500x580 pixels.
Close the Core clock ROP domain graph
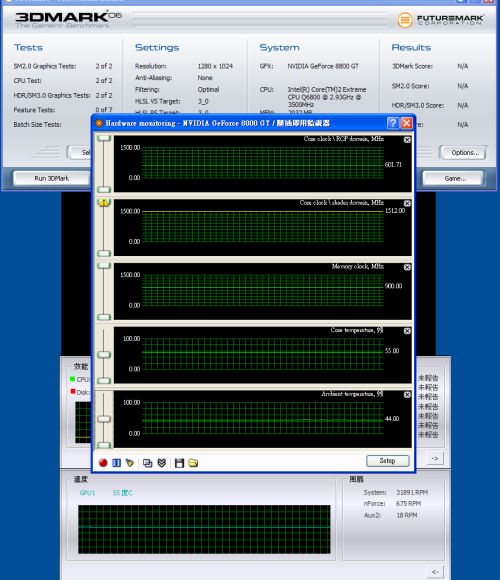(x=407, y=140)
